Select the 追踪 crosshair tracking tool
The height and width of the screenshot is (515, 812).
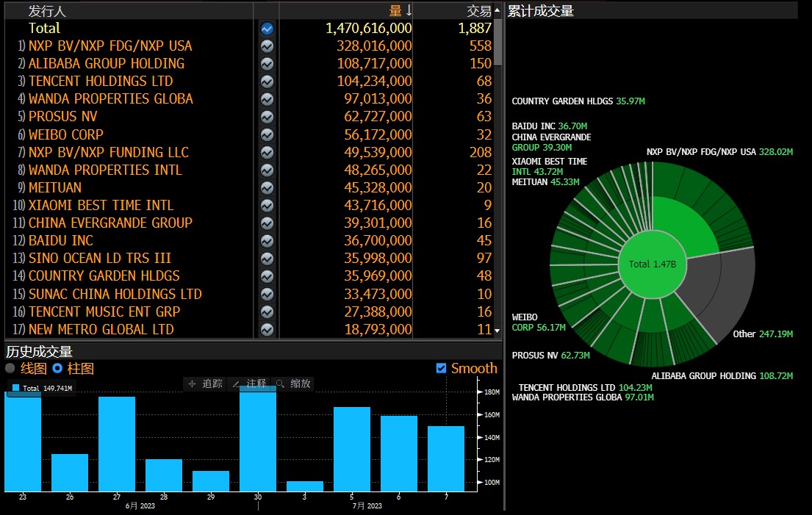[x=205, y=383]
